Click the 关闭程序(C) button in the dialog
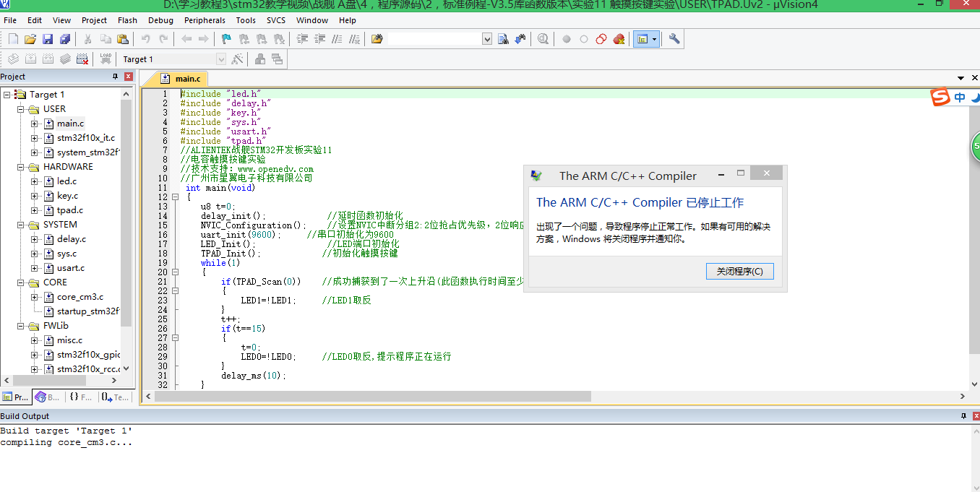Viewport: 980px width, 492px height. 739,272
